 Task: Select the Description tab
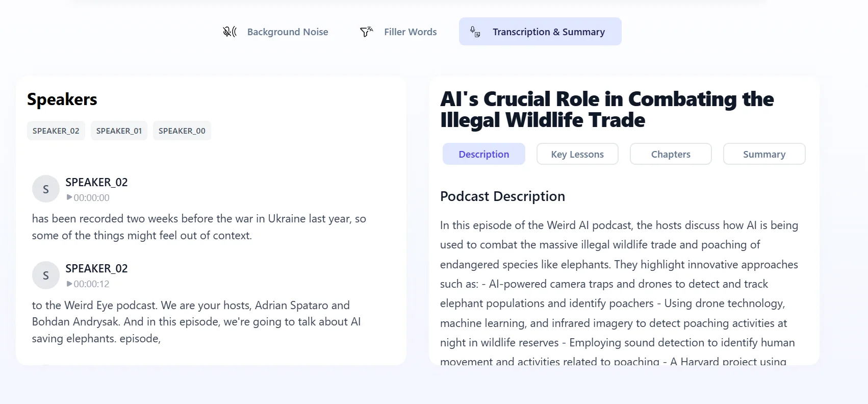click(483, 154)
